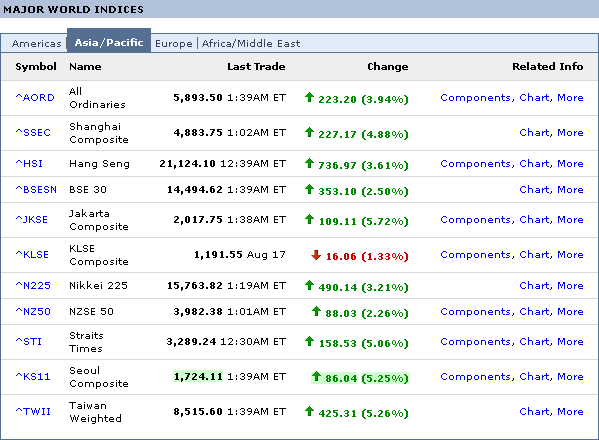This screenshot has width=599, height=440.
Task: Click More link for Jakarta Composite
Action: [x=570, y=220]
